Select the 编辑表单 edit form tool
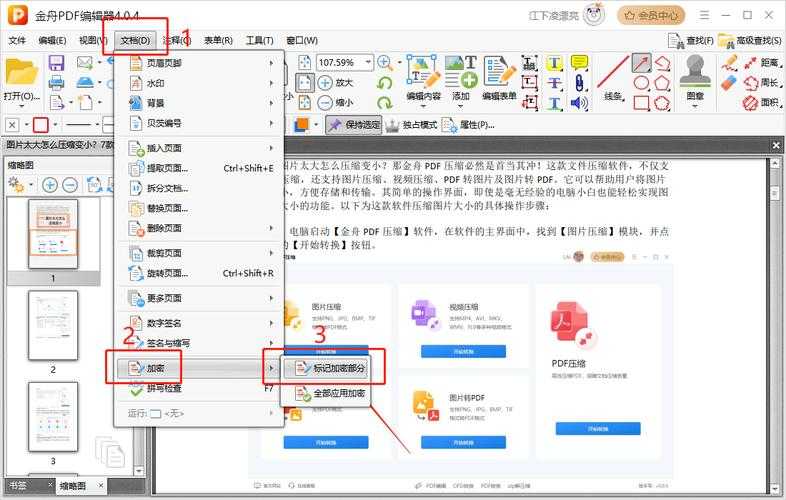The height and width of the screenshot is (500, 786). pyautogui.click(x=499, y=78)
